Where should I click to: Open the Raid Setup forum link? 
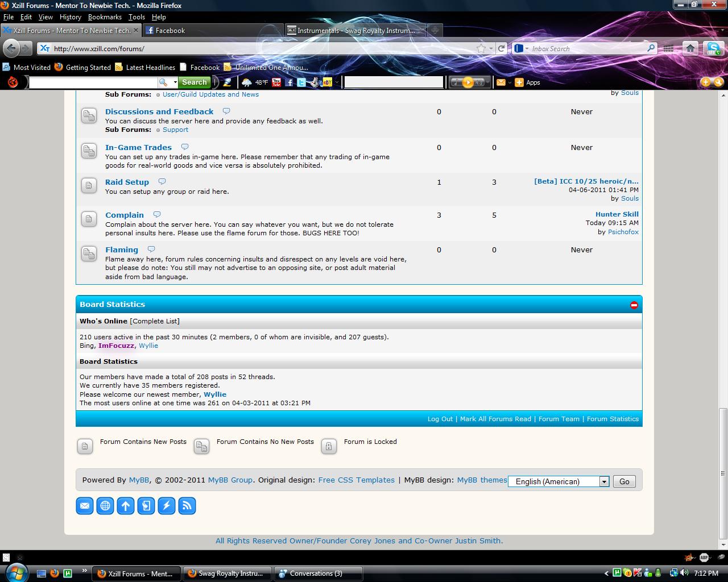click(127, 182)
